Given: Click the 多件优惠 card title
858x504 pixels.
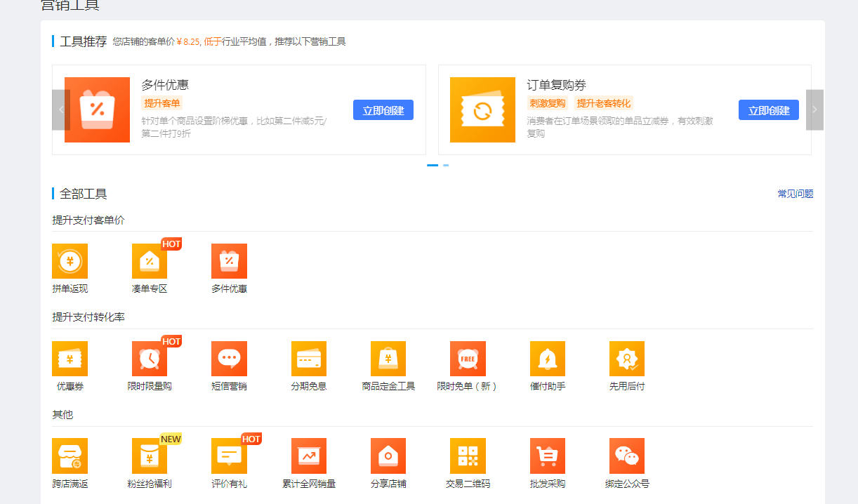Looking at the screenshot, I should click(165, 85).
